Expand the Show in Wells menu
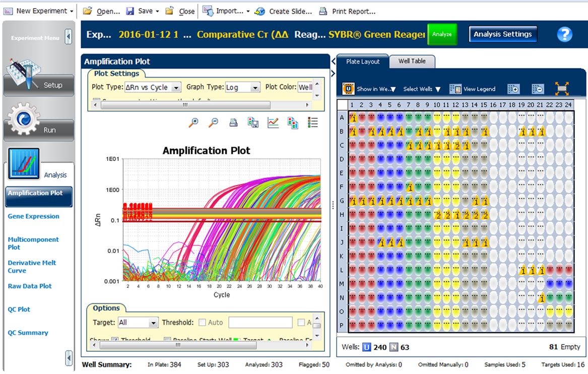This screenshot has height=374, width=588. tap(393, 89)
